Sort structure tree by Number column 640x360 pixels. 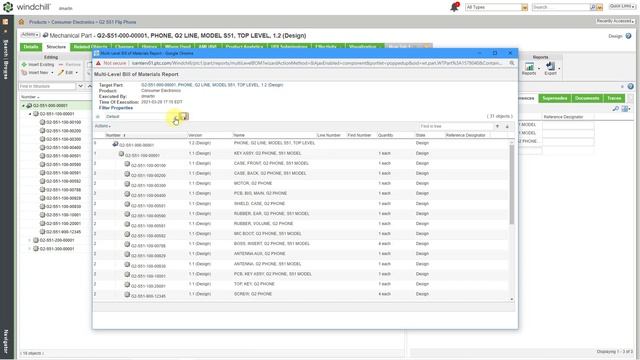[x=30, y=97]
